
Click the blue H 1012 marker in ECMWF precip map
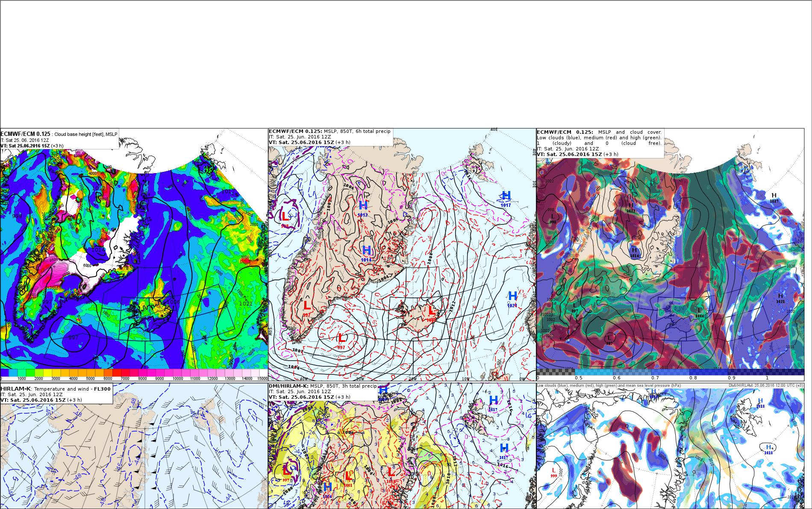363,208
